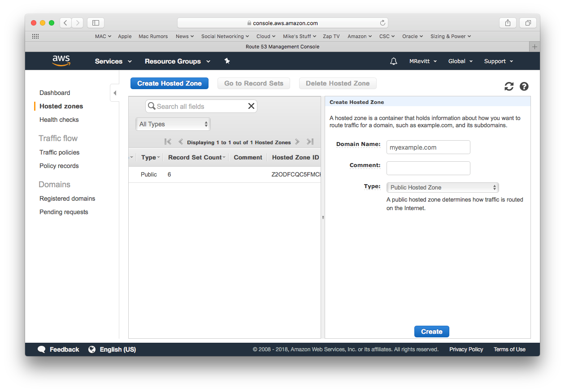
Task: Open the Public Hosted Zone type dropdown
Action: [x=443, y=187]
